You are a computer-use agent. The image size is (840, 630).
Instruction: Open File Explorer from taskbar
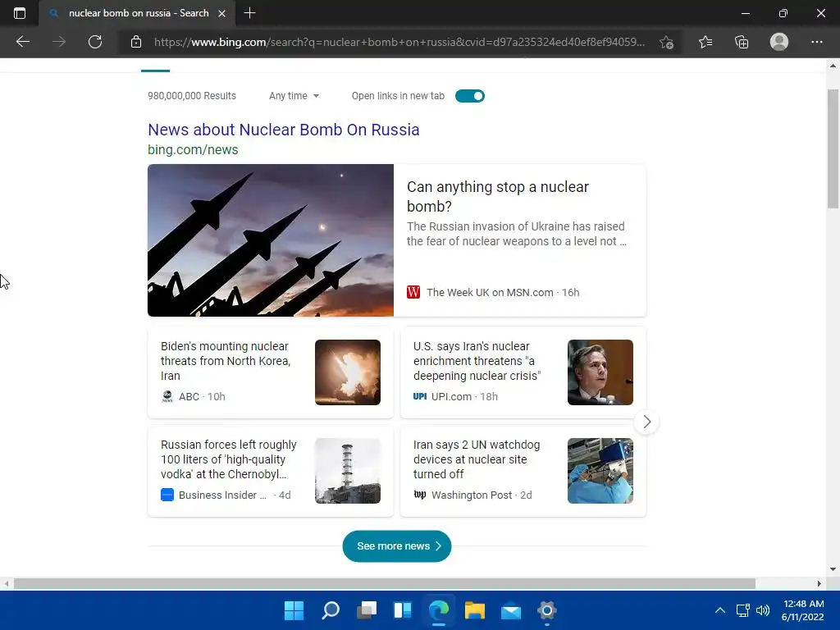475,610
